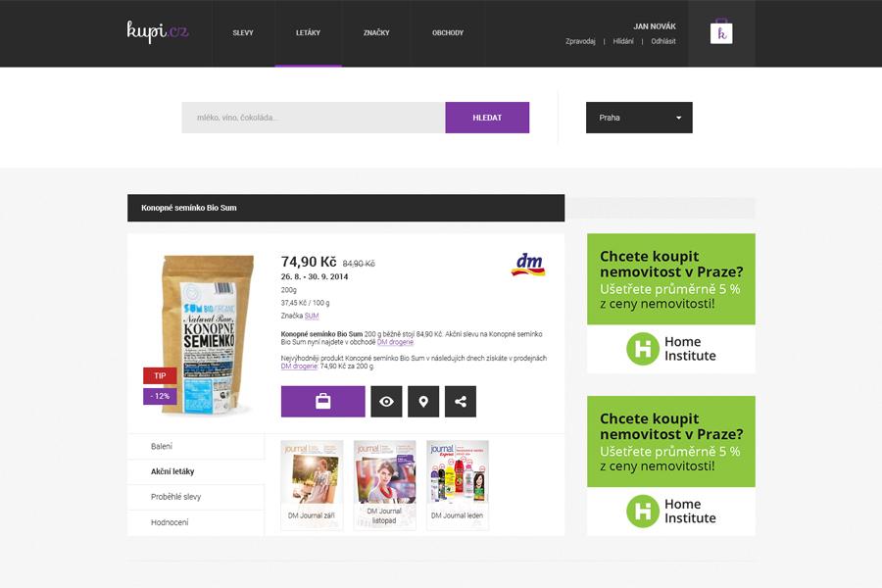Open the Slevy menu item
The width and height of the screenshot is (882, 588).
[x=243, y=32]
